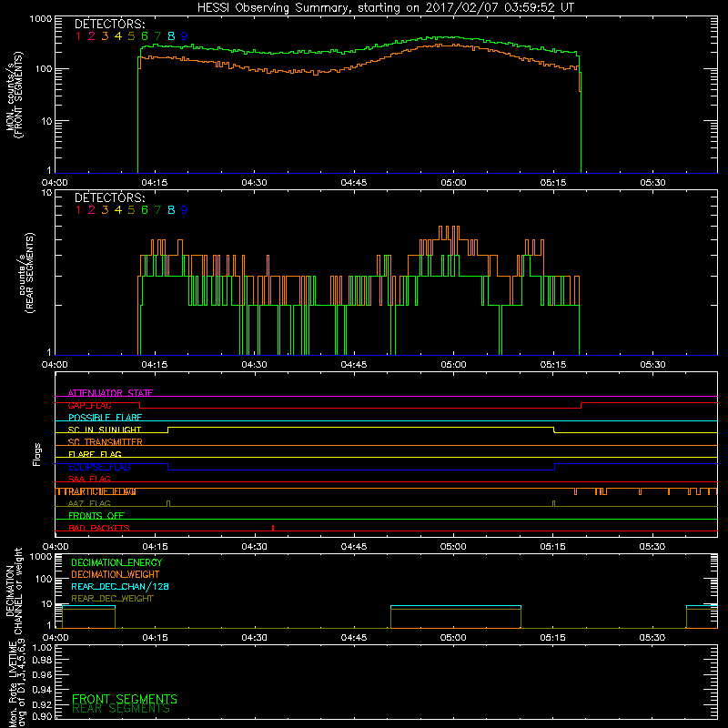Click the AAZ_FLAG label

pyautogui.click(x=89, y=503)
